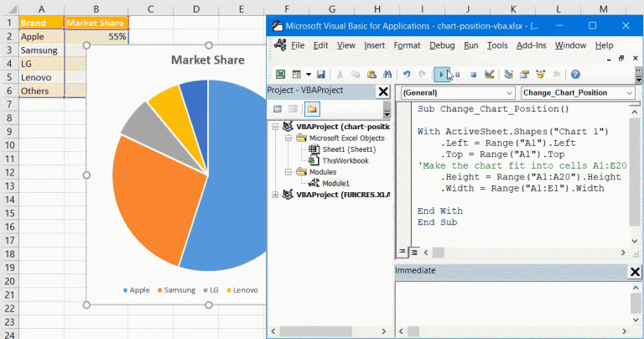Select cell A1 Brand in Excel
The image size is (644, 339).
pos(41,23)
